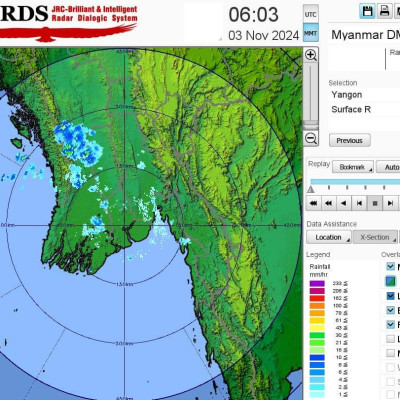Print the radar view with printer icon
This screenshot has width=400, height=400.
[x=385, y=12]
